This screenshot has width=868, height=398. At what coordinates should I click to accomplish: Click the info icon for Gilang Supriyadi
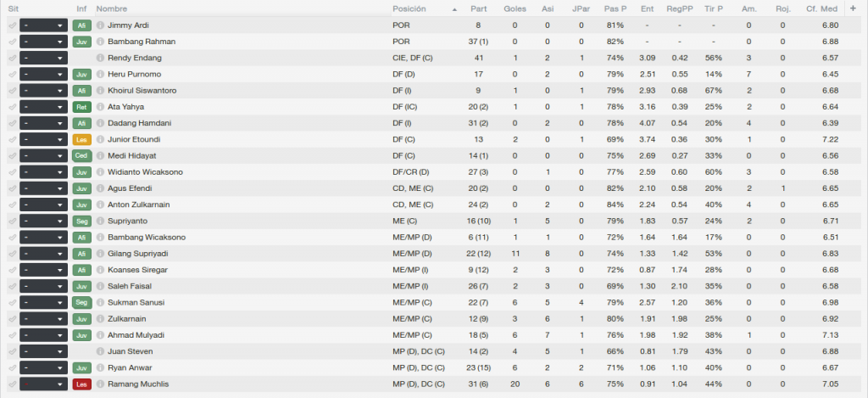pyautogui.click(x=100, y=254)
